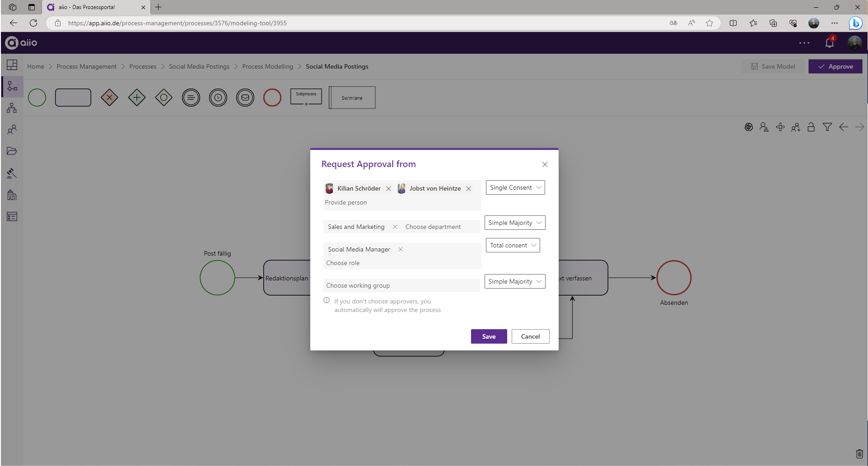This screenshot has height=466, width=868.
Task: Click the Choose working group field
Action: pyautogui.click(x=401, y=285)
